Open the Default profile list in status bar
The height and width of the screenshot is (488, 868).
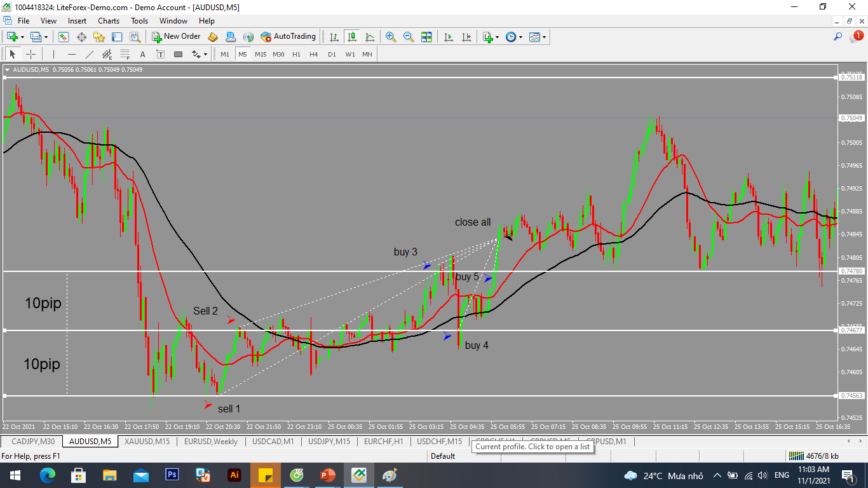[x=443, y=456]
